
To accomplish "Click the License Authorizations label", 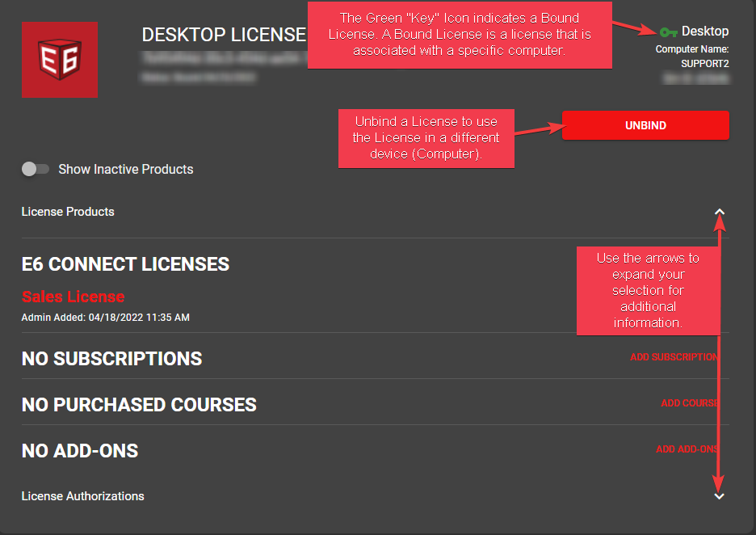I will [83, 496].
